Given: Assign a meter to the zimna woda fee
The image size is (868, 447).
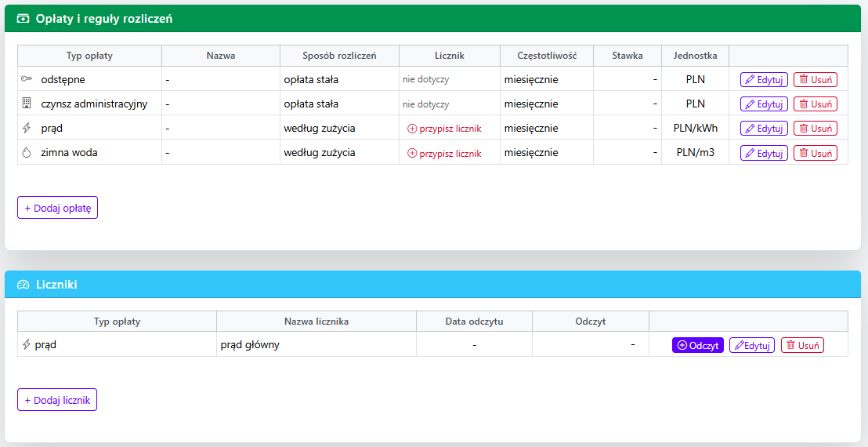Looking at the screenshot, I should [444, 154].
